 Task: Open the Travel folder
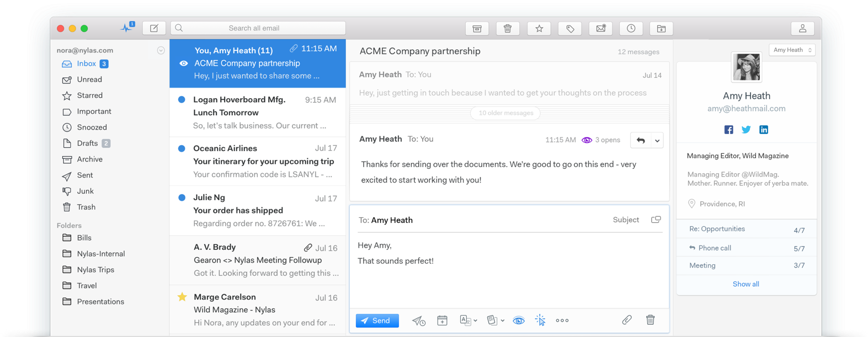click(x=80, y=286)
